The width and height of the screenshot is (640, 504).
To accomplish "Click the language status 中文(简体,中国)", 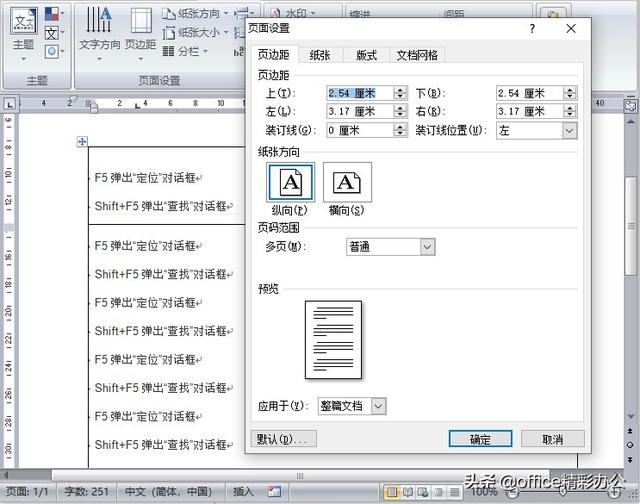I will (169, 492).
